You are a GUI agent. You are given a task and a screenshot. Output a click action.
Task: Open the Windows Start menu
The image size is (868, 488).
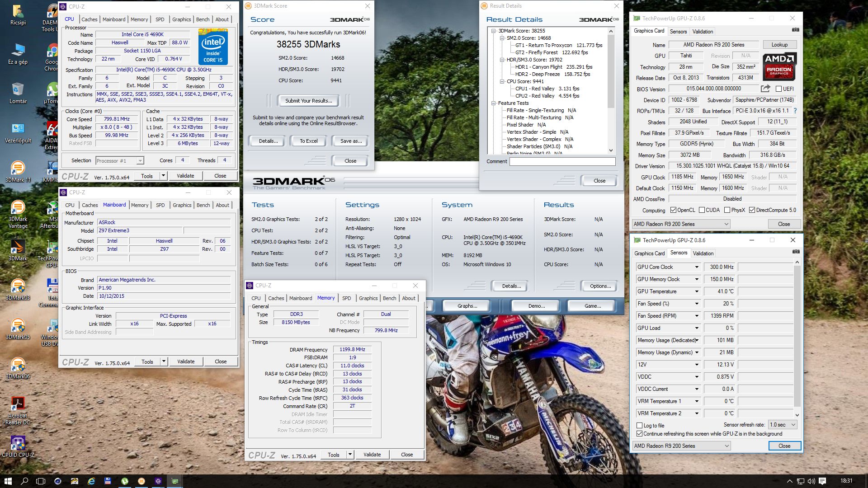tap(8, 481)
